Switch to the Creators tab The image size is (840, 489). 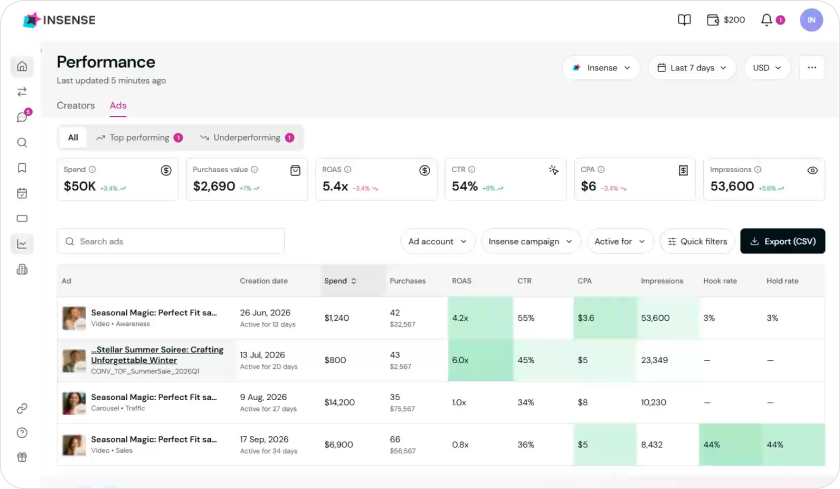(x=76, y=106)
